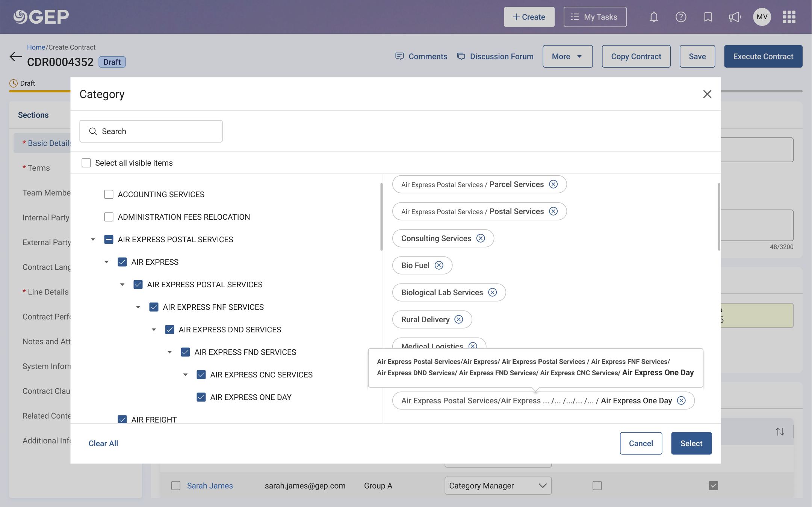Image resolution: width=812 pixels, height=507 pixels.
Task: Uncheck AIR EXPRESS FNF SERVICES checkbox
Action: pos(154,307)
